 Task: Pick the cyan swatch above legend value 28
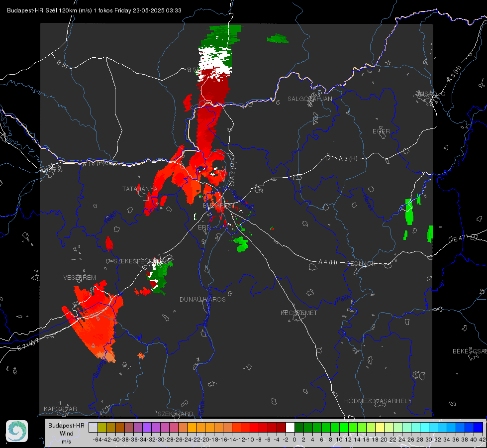tap(425, 427)
